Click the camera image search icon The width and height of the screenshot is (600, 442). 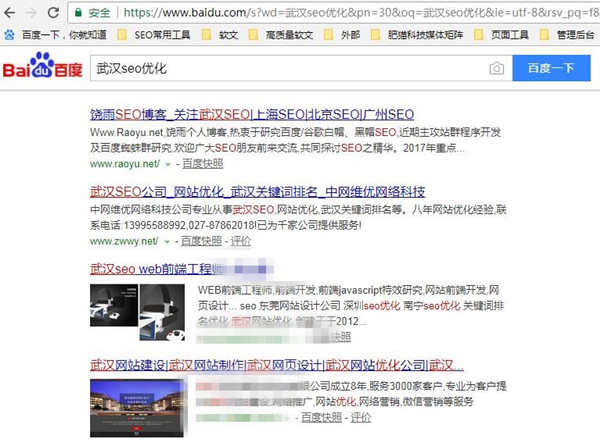pyautogui.click(x=496, y=69)
